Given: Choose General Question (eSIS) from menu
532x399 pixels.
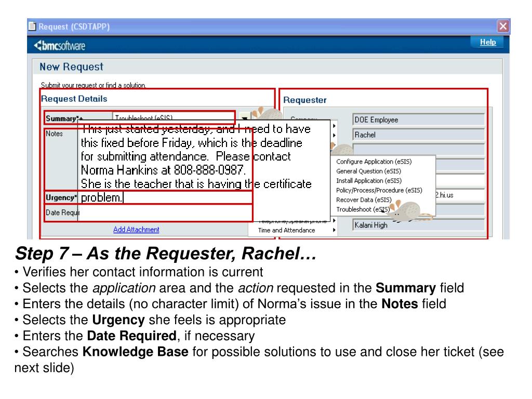Looking at the screenshot, I should pyautogui.click(x=368, y=171).
